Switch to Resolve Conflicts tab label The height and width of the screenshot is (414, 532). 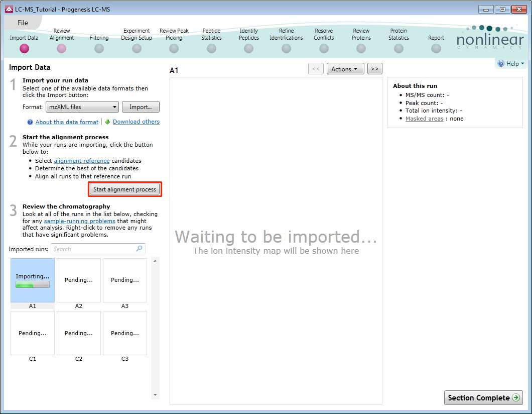(x=324, y=34)
